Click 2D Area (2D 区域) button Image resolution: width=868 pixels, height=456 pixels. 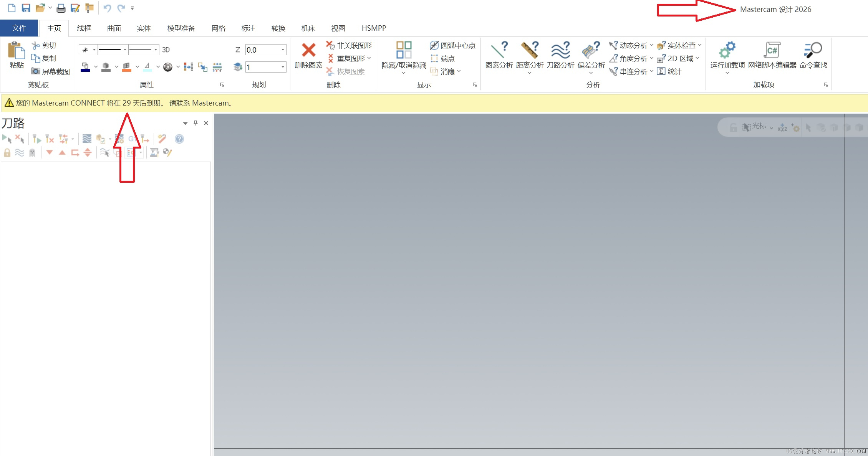pyautogui.click(x=675, y=58)
